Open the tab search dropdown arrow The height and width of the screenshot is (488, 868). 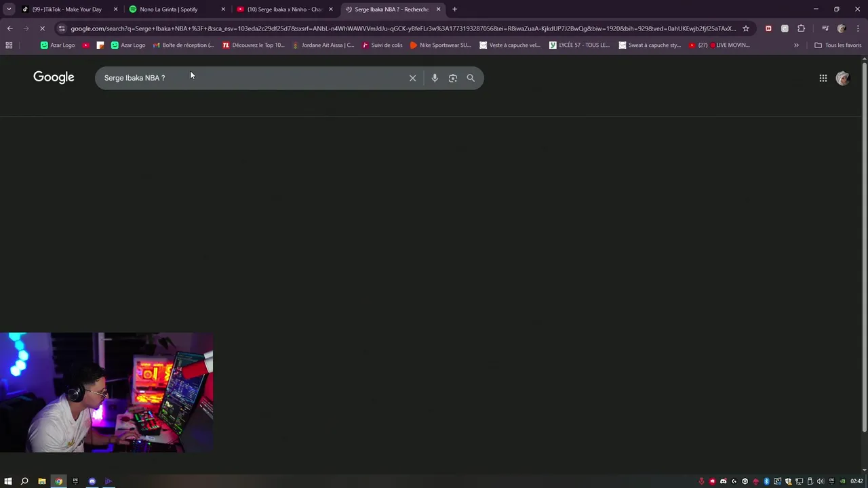(9, 9)
